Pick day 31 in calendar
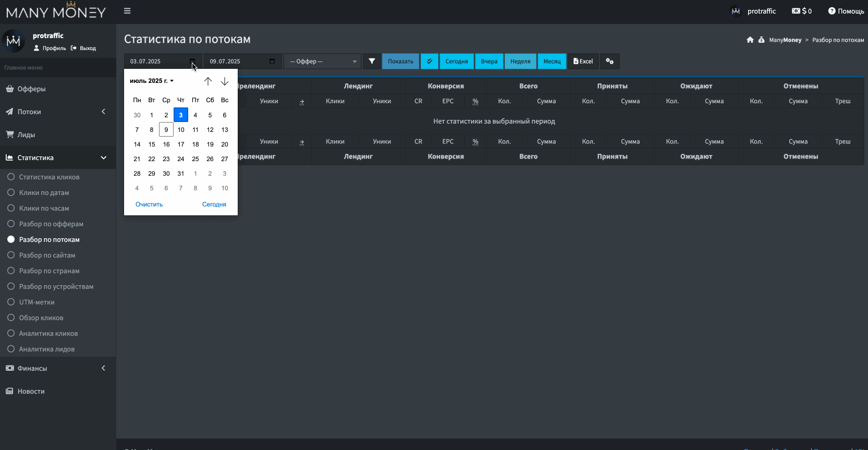868x450 pixels. pyautogui.click(x=181, y=174)
